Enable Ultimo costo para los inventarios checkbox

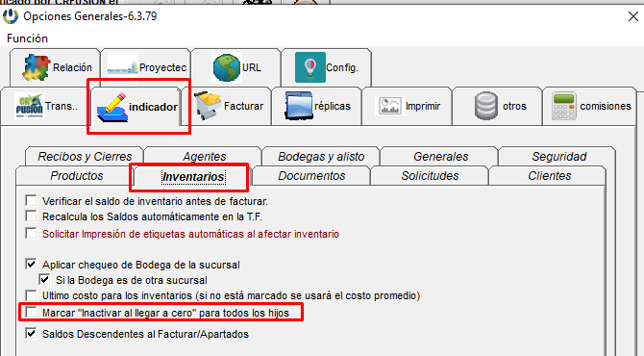[31, 294]
